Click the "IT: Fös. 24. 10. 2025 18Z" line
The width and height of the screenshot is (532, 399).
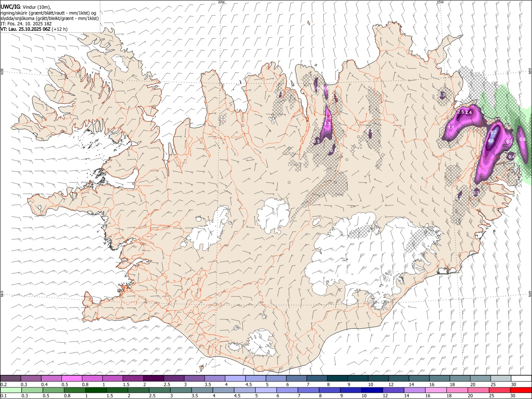coord(26,24)
